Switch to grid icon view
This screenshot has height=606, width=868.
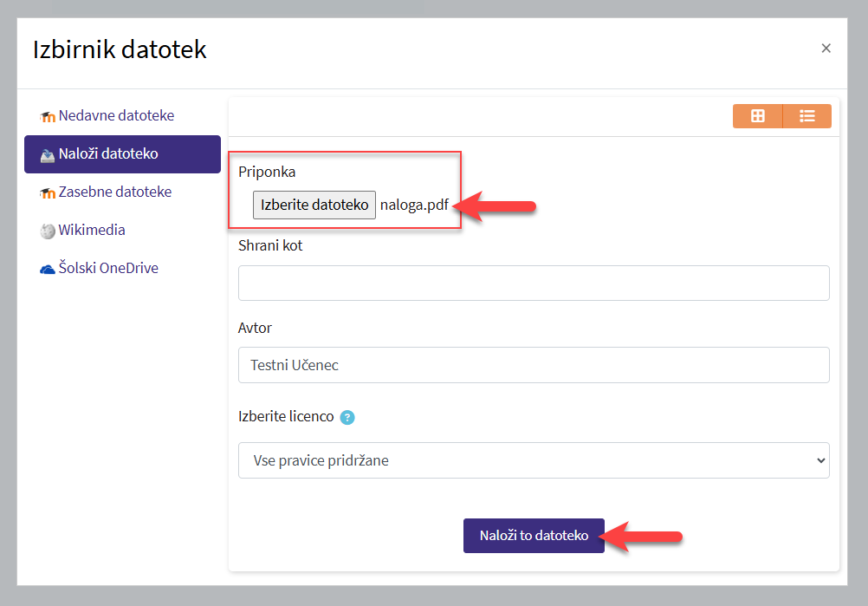pyautogui.click(x=757, y=116)
